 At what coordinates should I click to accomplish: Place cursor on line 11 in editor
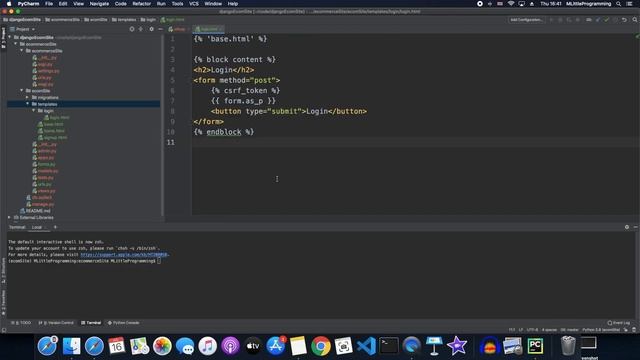coord(416,142)
